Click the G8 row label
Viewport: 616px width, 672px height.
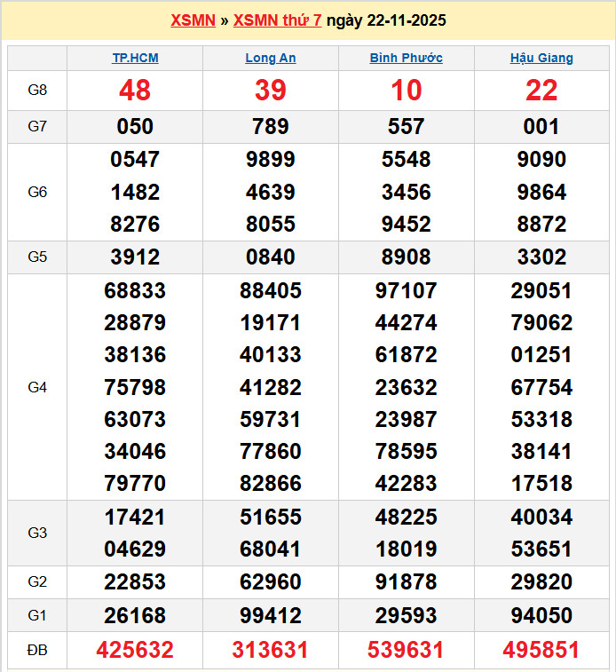37,91
